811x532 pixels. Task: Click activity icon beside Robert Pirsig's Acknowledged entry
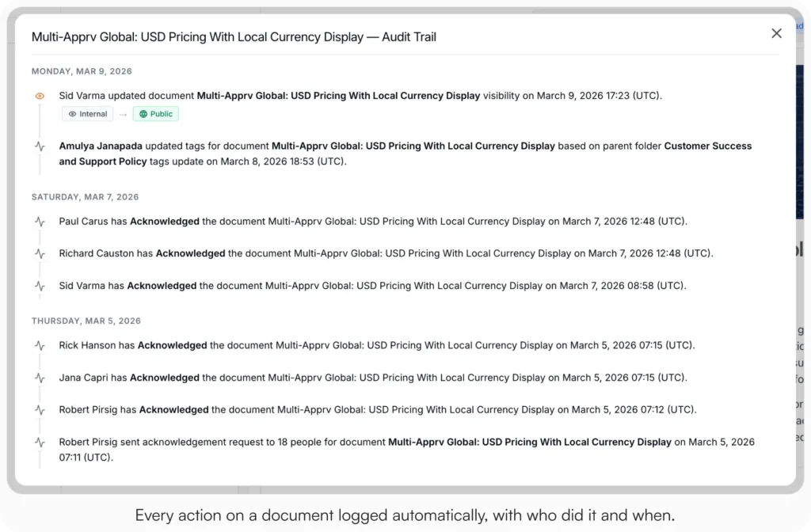[x=40, y=410]
